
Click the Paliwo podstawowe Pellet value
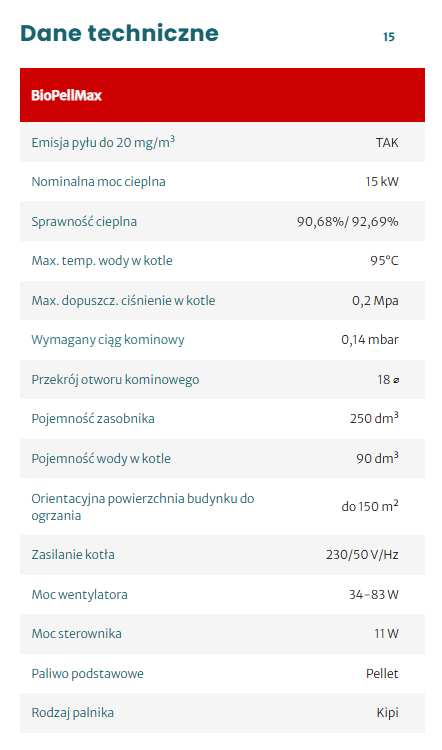point(382,673)
